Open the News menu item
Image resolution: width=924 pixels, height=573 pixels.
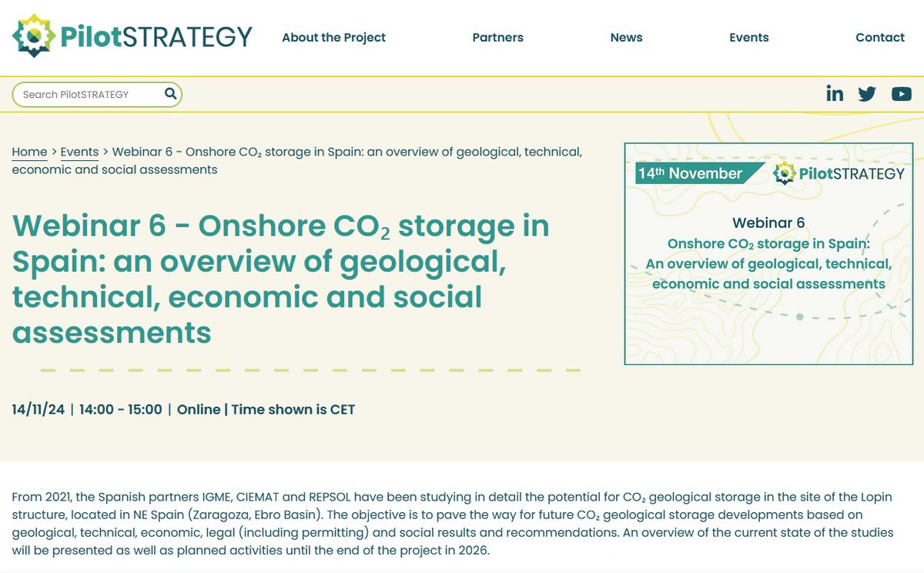(626, 37)
